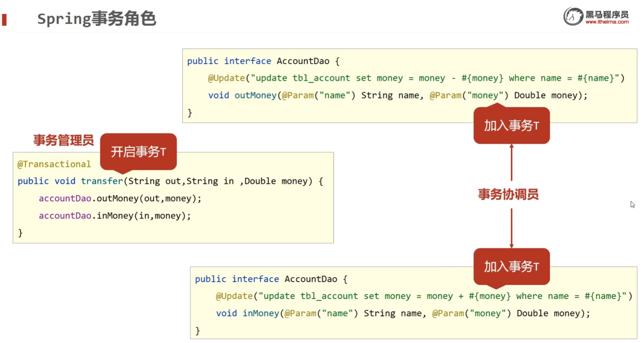This screenshot has width=644, height=343.
Task: Click the bottom 'public interface AccountDao {' line
Action: (x=271, y=279)
